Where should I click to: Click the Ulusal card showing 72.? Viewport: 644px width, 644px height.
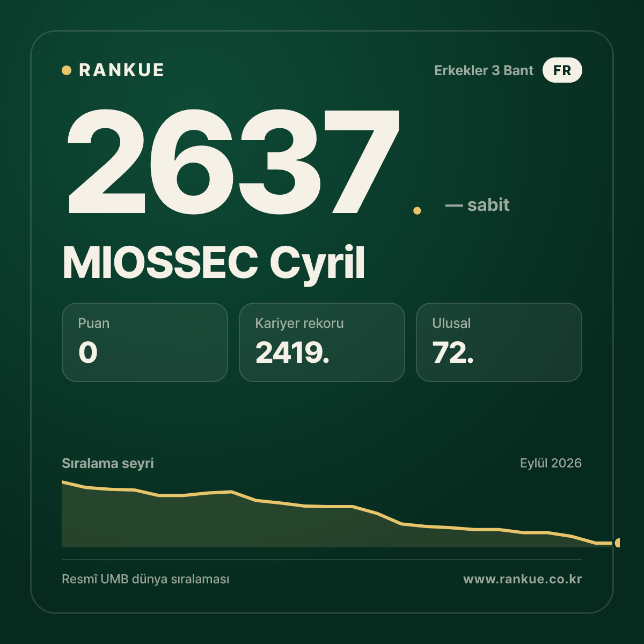pos(499,342)
